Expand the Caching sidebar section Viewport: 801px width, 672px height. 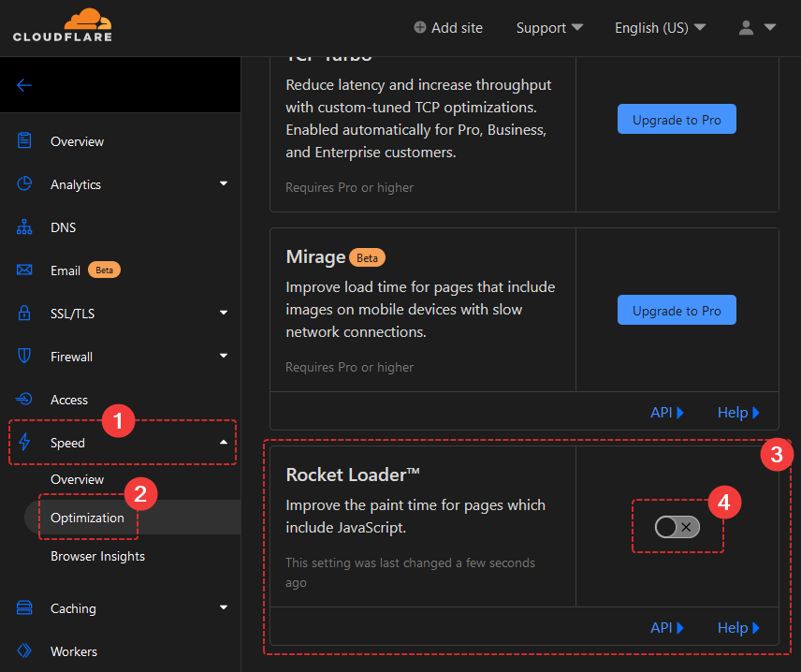(224, 607)
